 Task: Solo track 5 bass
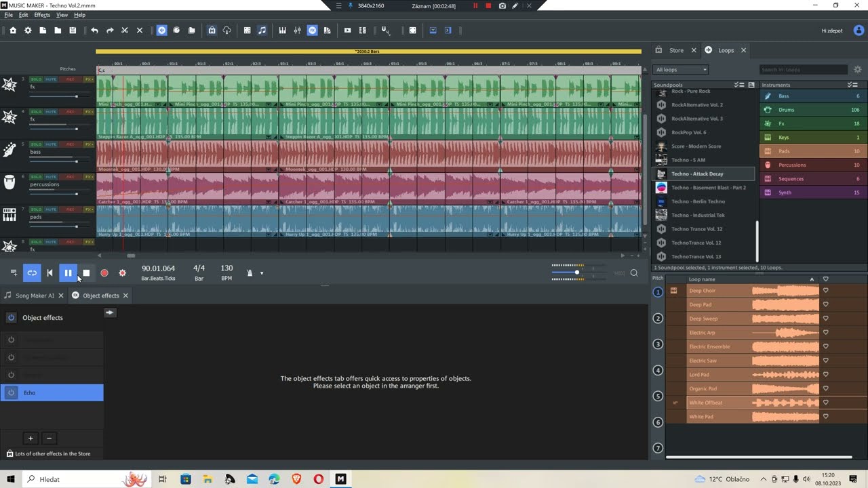[36, 144]
